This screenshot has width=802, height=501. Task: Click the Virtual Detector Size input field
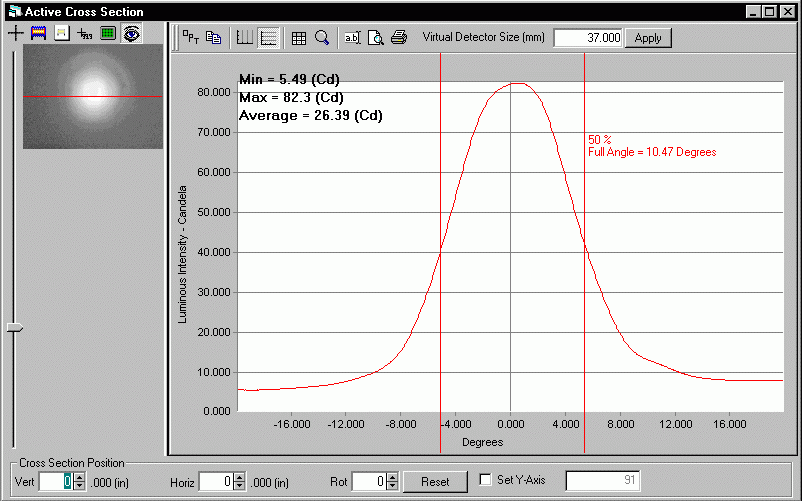click(588, 38)
